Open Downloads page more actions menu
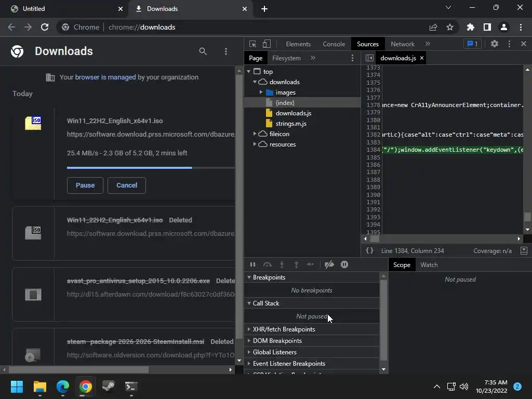 coord(226,51)
